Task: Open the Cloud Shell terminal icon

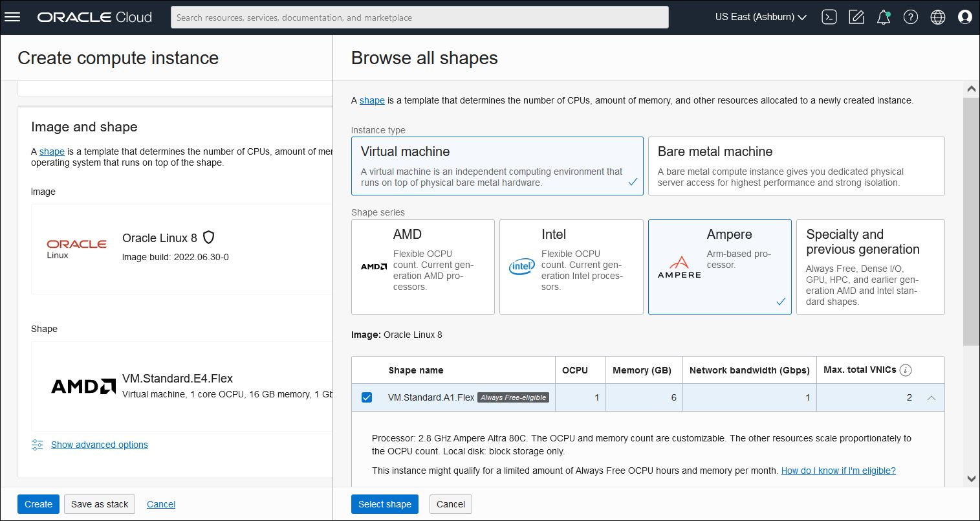Action: [829, 17]
